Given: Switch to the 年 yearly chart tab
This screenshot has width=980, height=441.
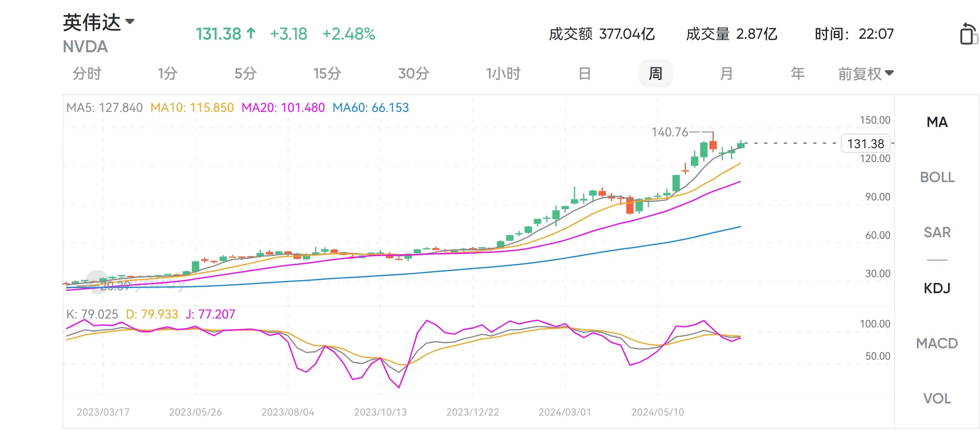Looking at the screenshot, I should [797, 73].
